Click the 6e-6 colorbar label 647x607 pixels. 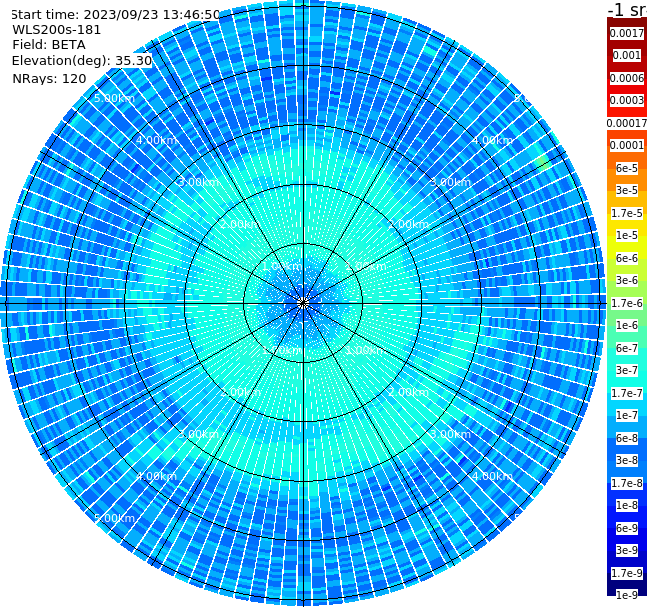pos(627,258)
